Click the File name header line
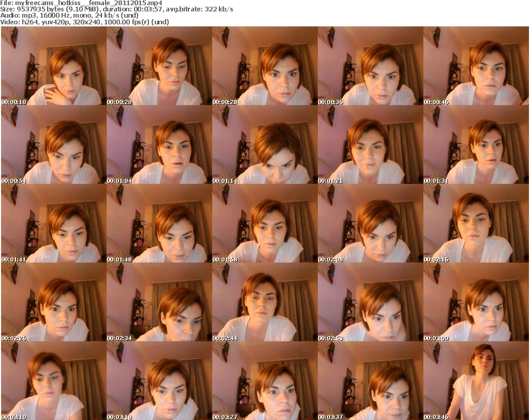 click(x=81, y=3)
